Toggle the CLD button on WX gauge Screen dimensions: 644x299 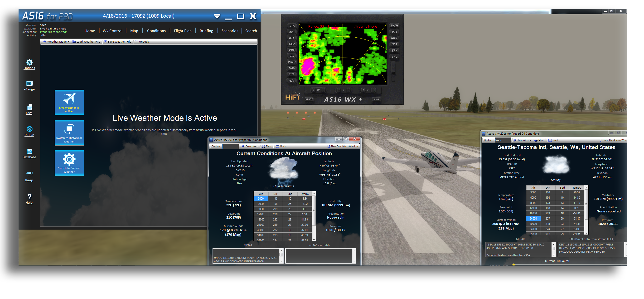[x=292, y=44]
